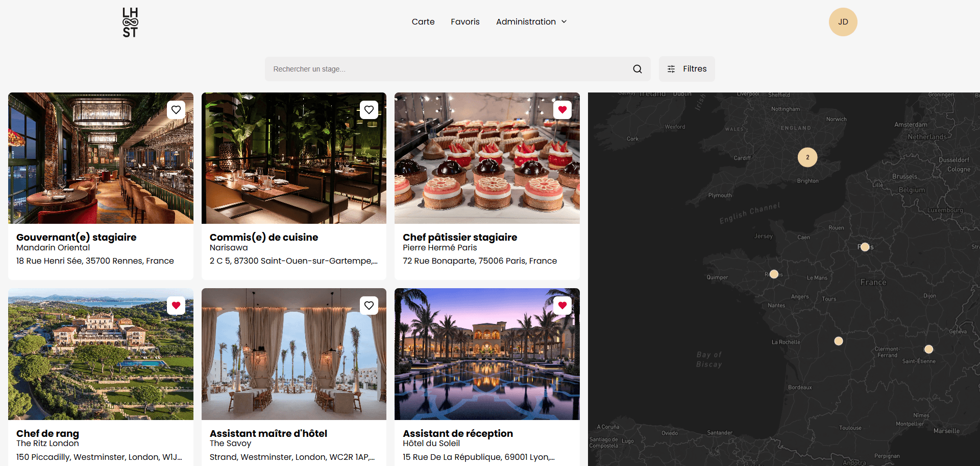
Task: Open the Filtres button
Action: (x=687, y=69)
